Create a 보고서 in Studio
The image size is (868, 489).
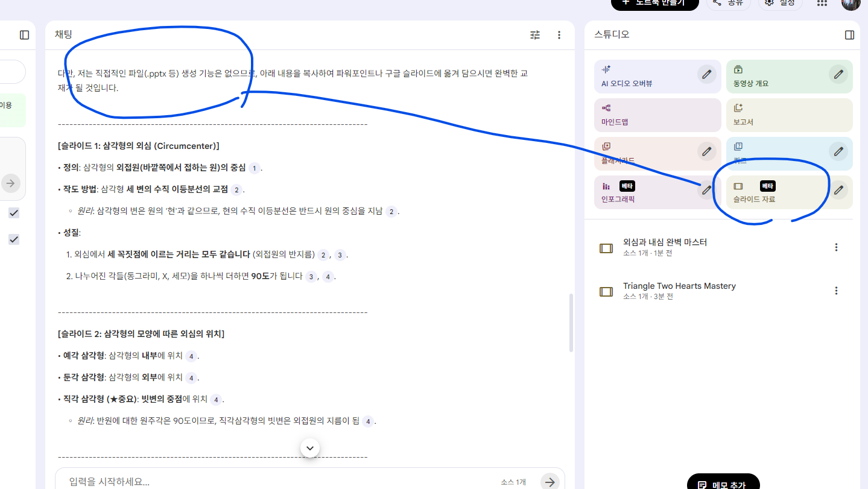(788, 115)
